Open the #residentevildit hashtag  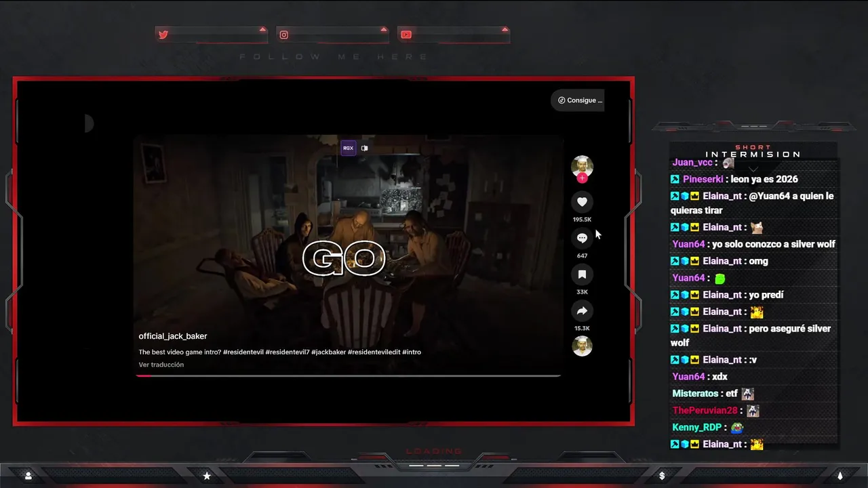[x=374, y=352]
